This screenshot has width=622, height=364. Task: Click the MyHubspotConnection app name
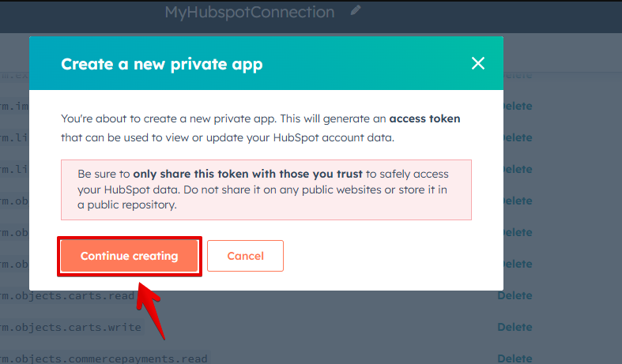click(x=250, y=12)
